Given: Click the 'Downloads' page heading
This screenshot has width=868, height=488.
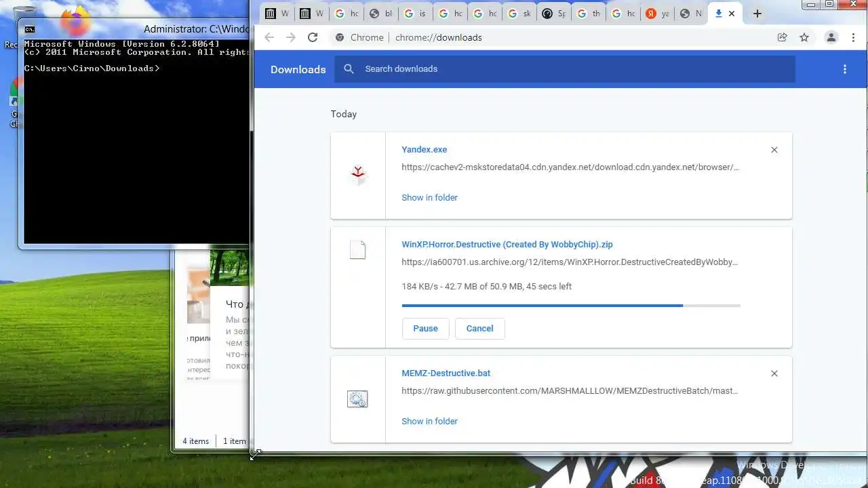Looking at the screenshot, I should pyautogui.click(x=298, y=69).
